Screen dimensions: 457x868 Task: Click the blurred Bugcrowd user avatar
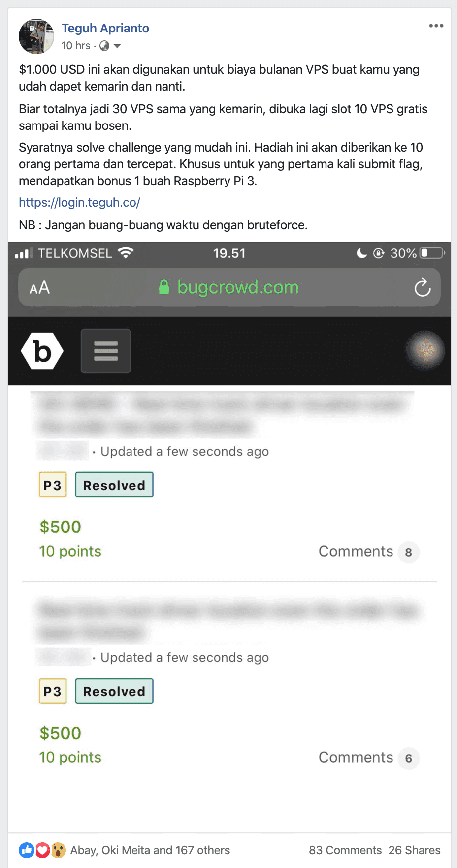(x=425, y=350)
